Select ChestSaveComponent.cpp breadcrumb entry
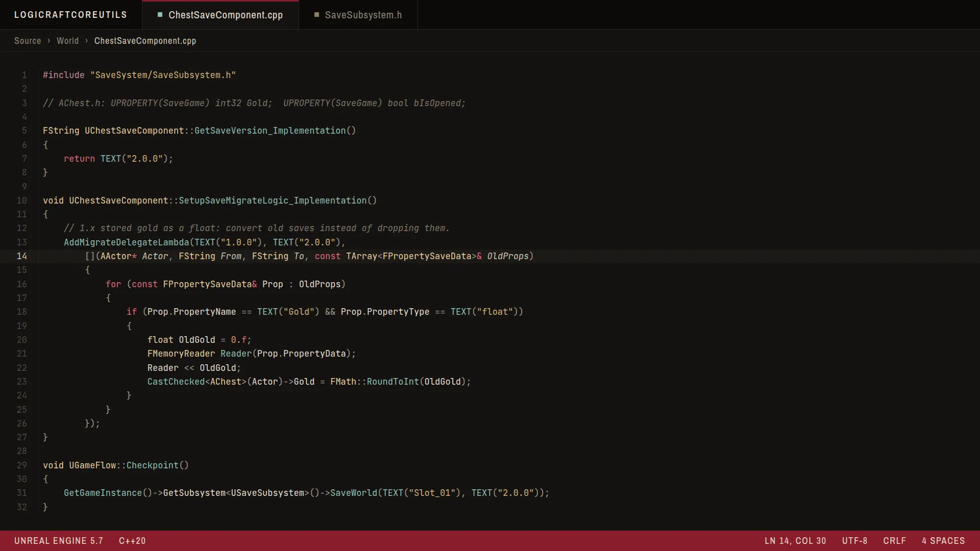 (x=145, y=41)
